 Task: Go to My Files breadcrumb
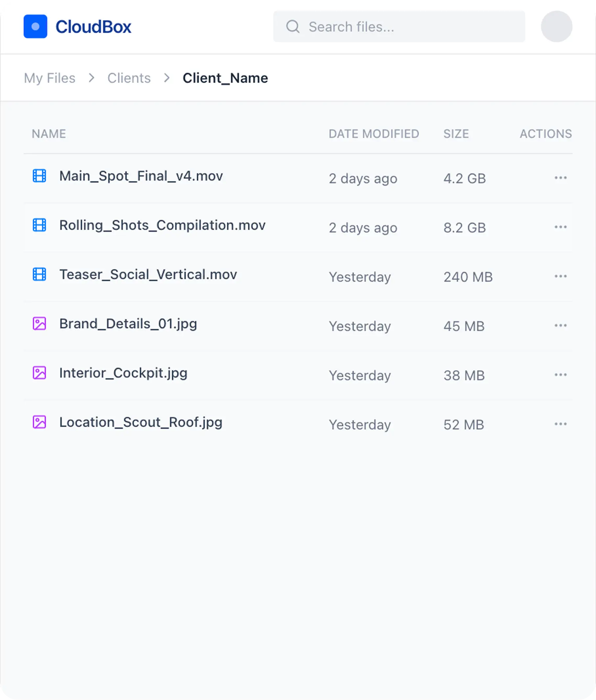[50, 78]
